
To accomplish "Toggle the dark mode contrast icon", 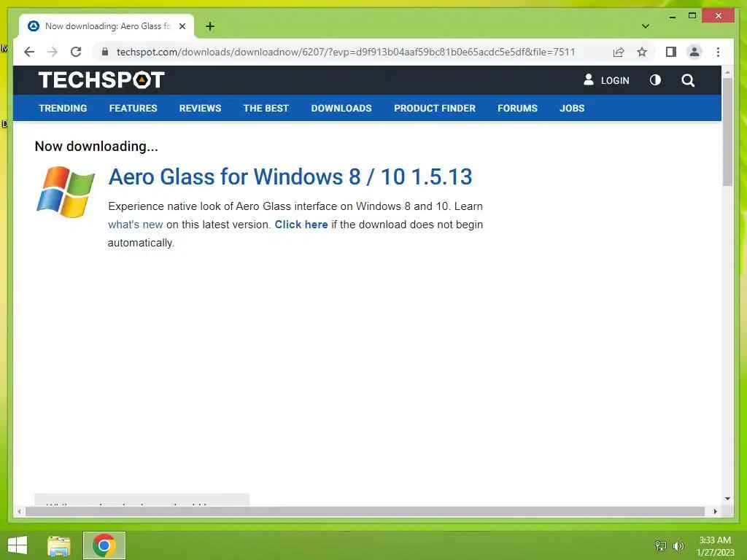I will (655, 80).
